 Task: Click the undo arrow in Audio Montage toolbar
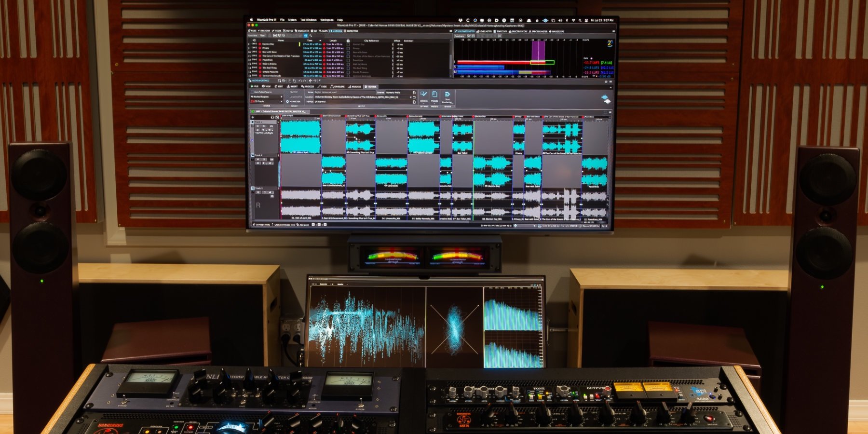click(300, 81)
